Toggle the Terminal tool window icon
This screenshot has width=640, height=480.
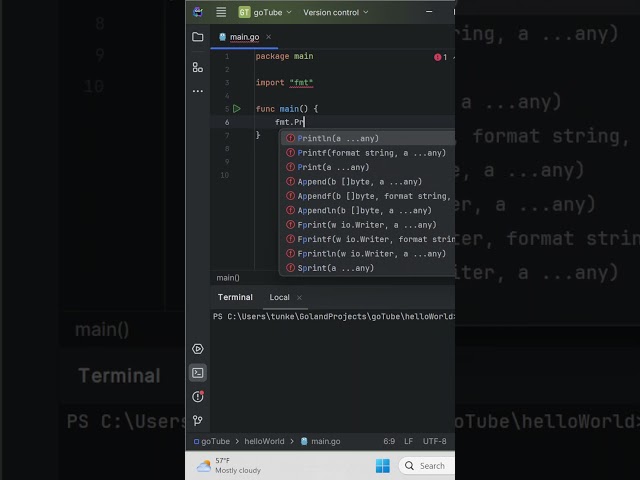click(198, 373)
